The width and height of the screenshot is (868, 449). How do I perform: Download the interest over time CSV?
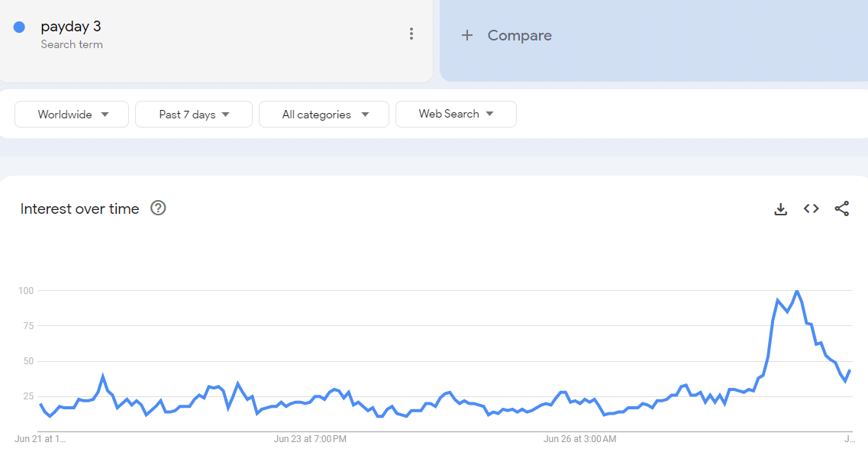tap(780, 208)
